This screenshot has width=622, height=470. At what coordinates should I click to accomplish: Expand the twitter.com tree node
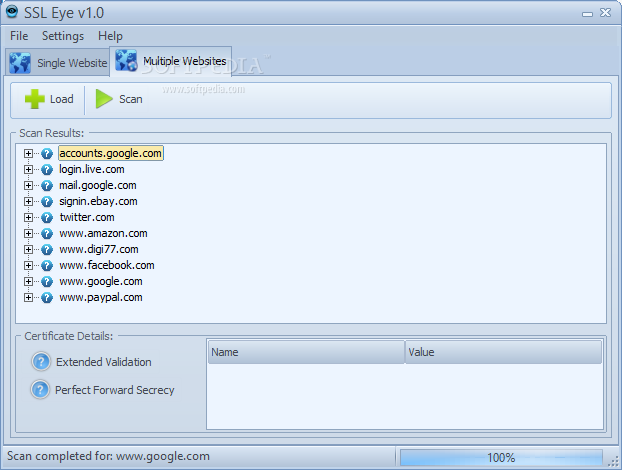[x=28, y=218]
